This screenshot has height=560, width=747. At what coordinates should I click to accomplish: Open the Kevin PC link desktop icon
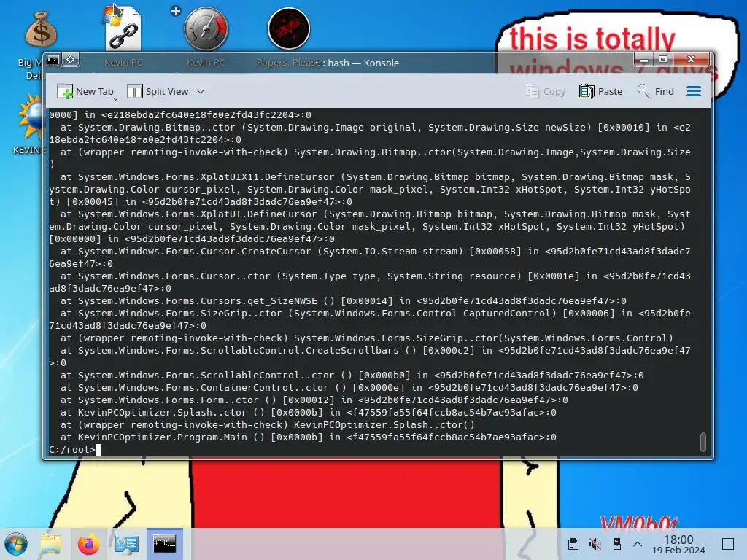123,28
